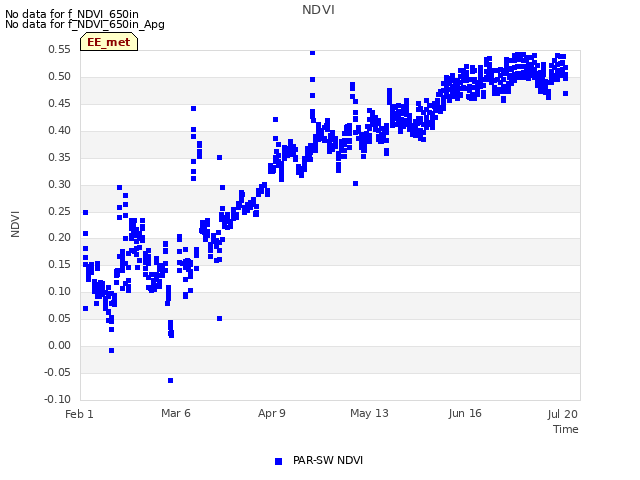
Task: Click the 0.25 y-axis tick label
Action: click(x=60, y=211)
